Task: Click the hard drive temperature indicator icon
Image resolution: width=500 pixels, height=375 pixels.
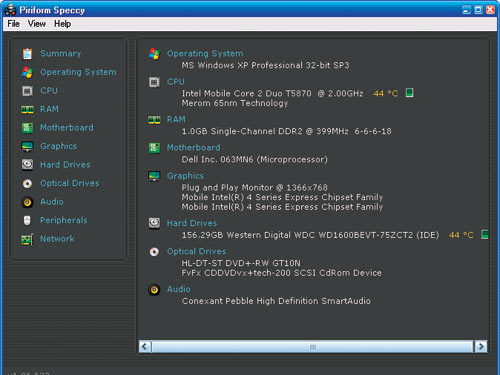Action: pos(485,234)
